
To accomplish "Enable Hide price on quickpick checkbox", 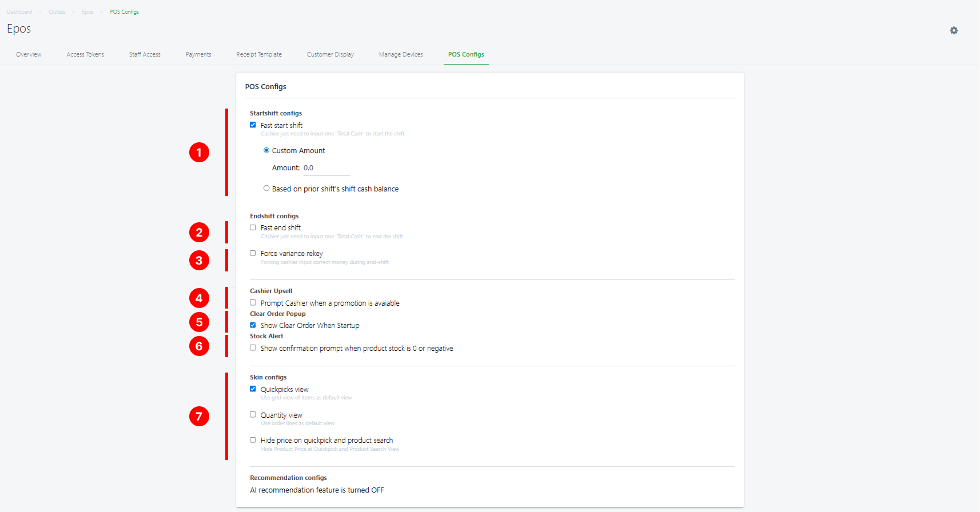I will [253, 440].
